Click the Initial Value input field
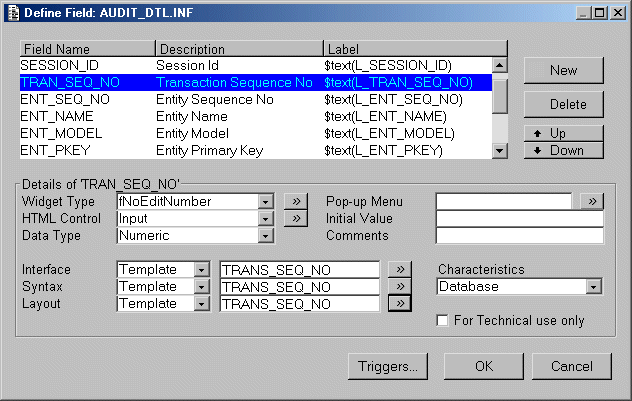 519,218
